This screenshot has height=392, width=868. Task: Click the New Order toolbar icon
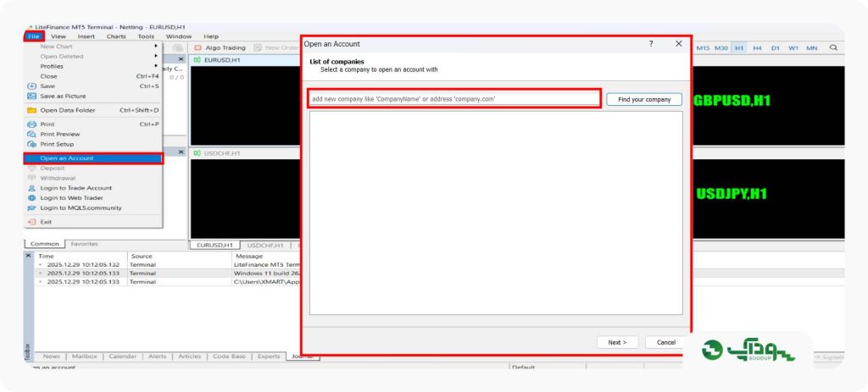point(258,48)
